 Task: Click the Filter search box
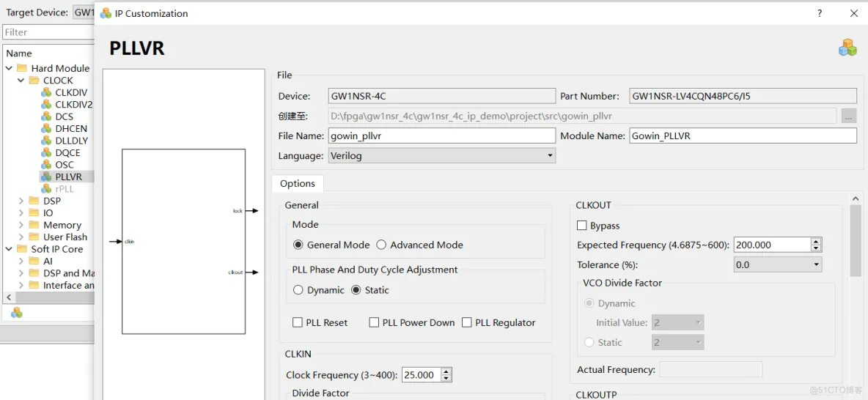click(48, 32)
